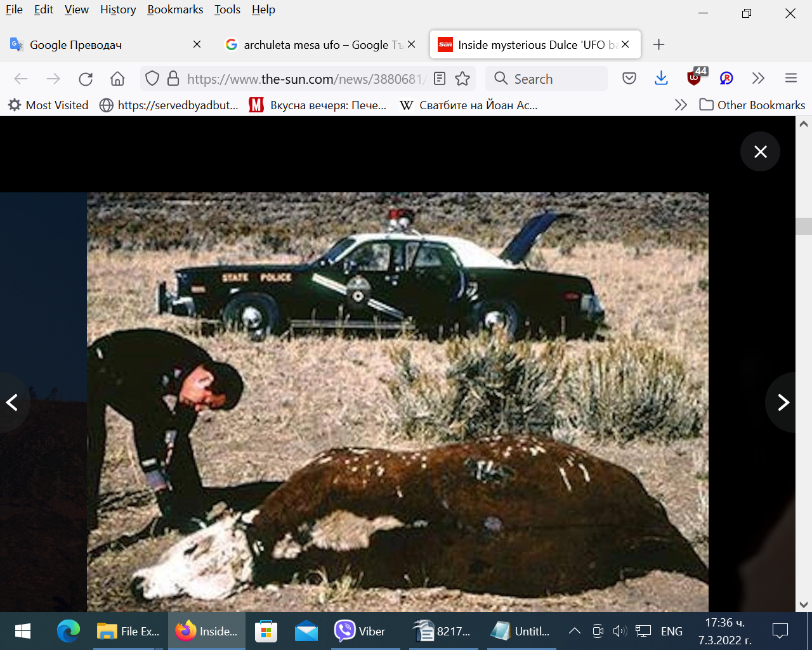Viewport: 812px width, 650px height.
Task: Open the Downloads panel arrow icon
Action: 661,79
